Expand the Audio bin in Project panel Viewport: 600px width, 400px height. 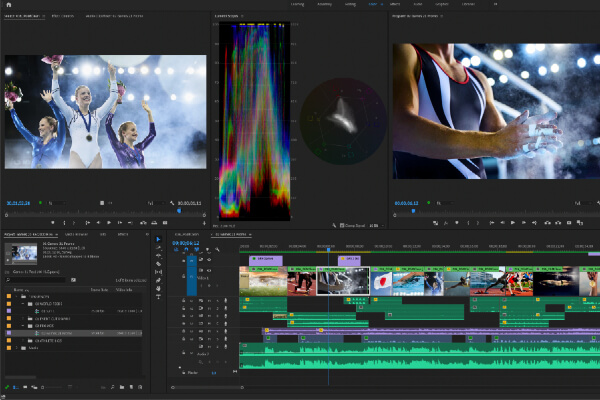click(x=16, y=348)
